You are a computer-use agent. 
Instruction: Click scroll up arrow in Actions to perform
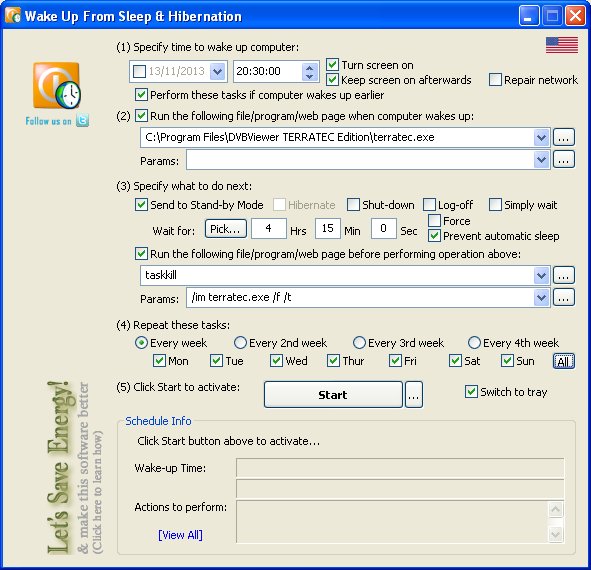(x=556, y=510)
